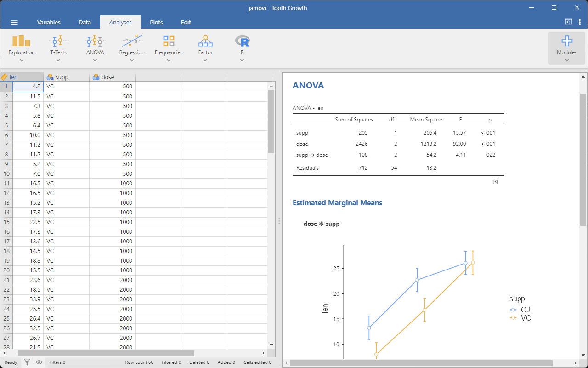This screenshot has height=368, width=588.
Task: Open the T-Tests analyses menu
Action: tap(58, 48)
